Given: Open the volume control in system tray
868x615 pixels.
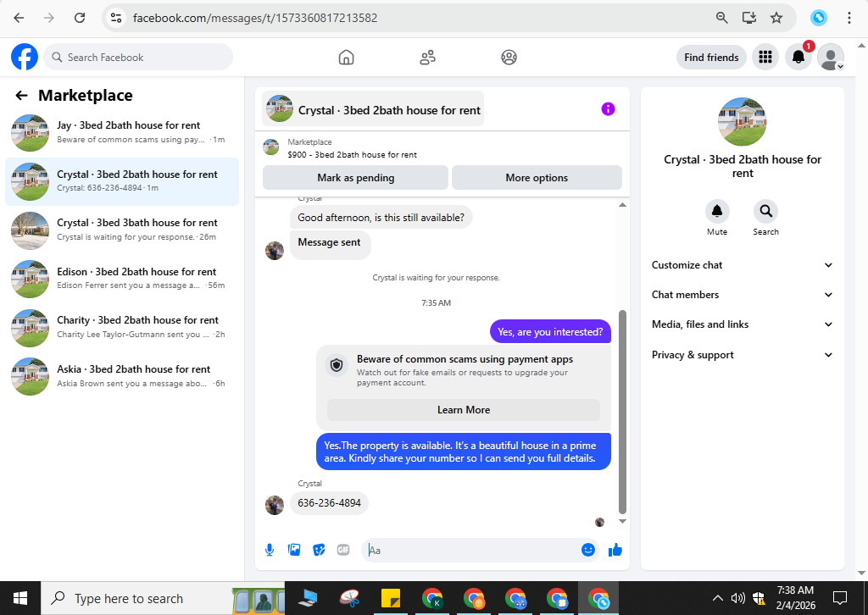Looking at the screenshot, I should point(737,598).
